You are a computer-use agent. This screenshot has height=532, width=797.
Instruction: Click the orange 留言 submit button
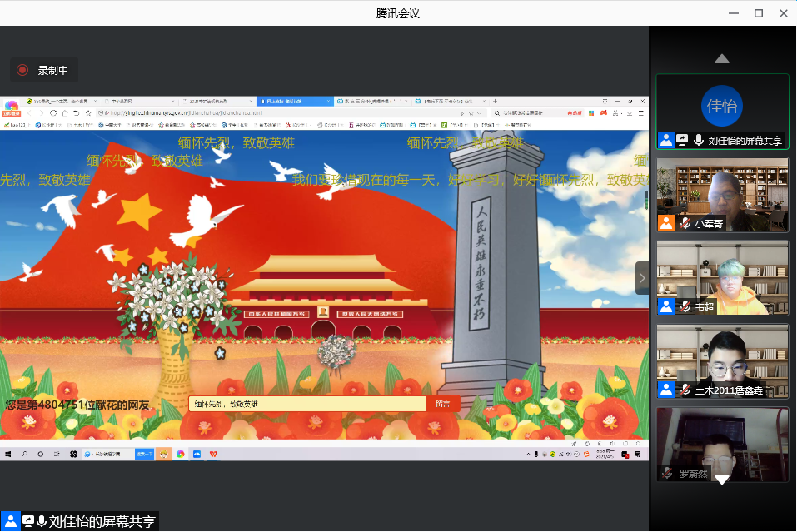tap(443, 404)
